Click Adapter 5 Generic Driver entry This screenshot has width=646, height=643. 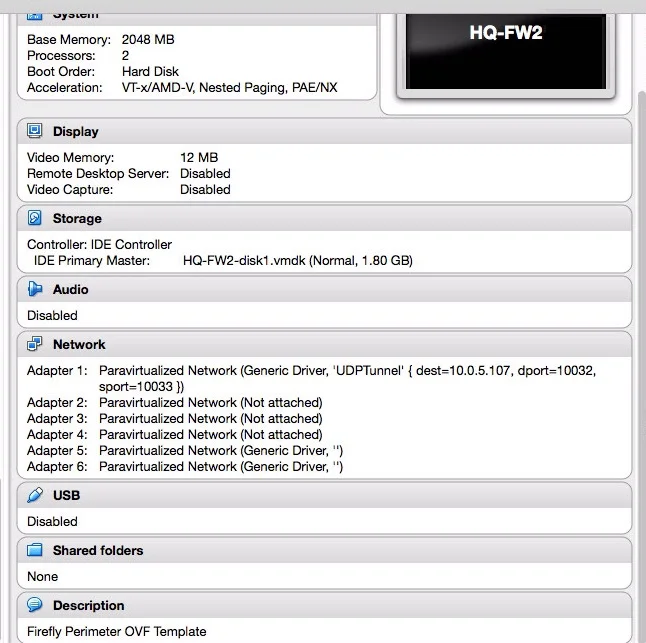click(x=221, y=451)
